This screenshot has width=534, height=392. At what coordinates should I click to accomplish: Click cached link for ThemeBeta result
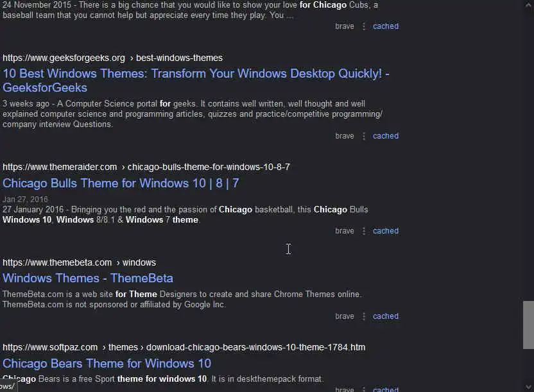tap(386, 316)
